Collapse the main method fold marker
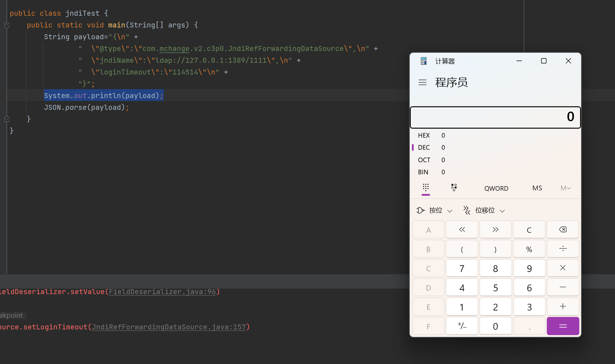Screen dimensions: 615x364 coord(7,25)
